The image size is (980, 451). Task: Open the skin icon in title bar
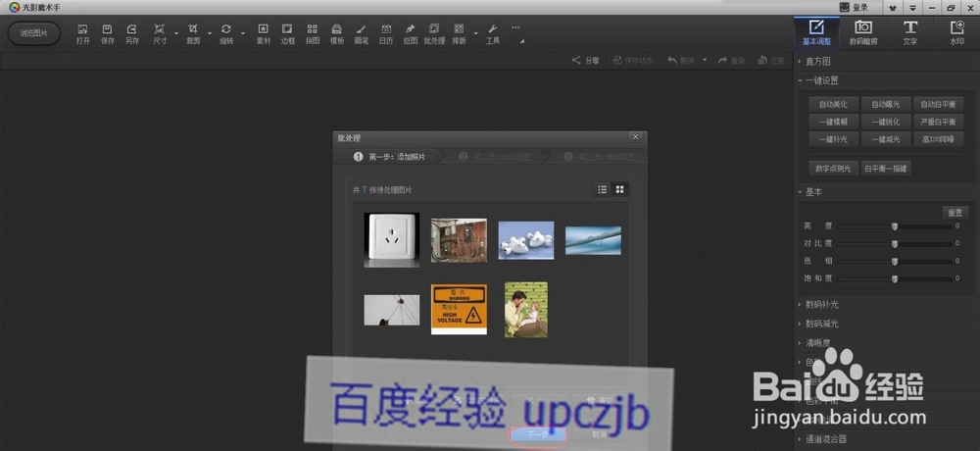(891, 8)
